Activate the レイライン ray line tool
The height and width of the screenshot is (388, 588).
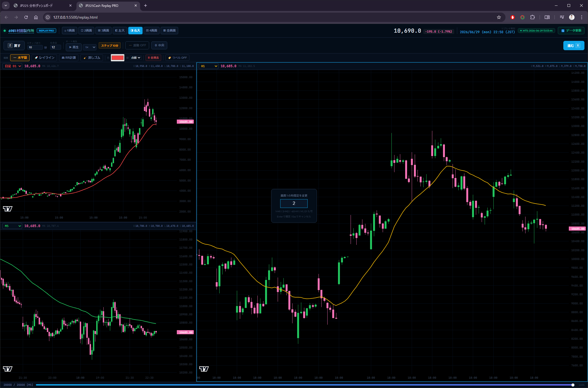pyautogui.click(x=44, y=58)
